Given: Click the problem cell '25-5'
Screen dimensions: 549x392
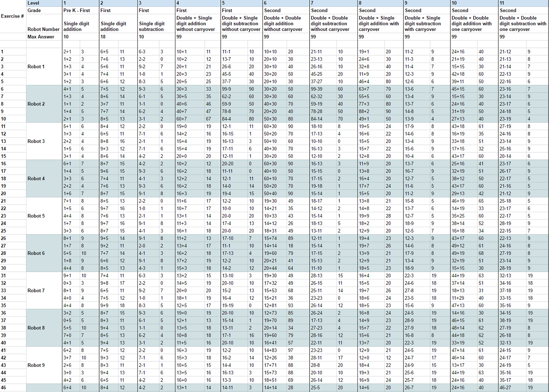Looking at the screenshot, I should pyautogui.click(x=323, y=387).
